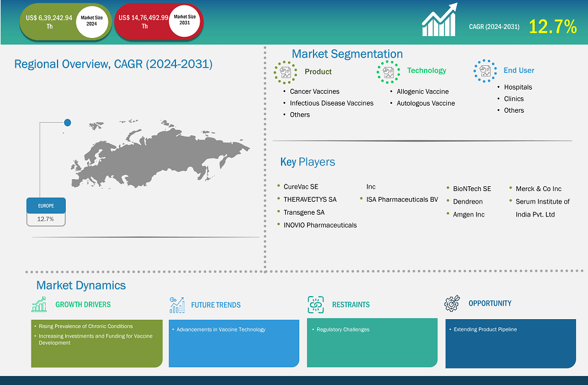Select Allogenic Vaccine under Technology
Viewport: 588px width, 385px height.
[422, 91]
